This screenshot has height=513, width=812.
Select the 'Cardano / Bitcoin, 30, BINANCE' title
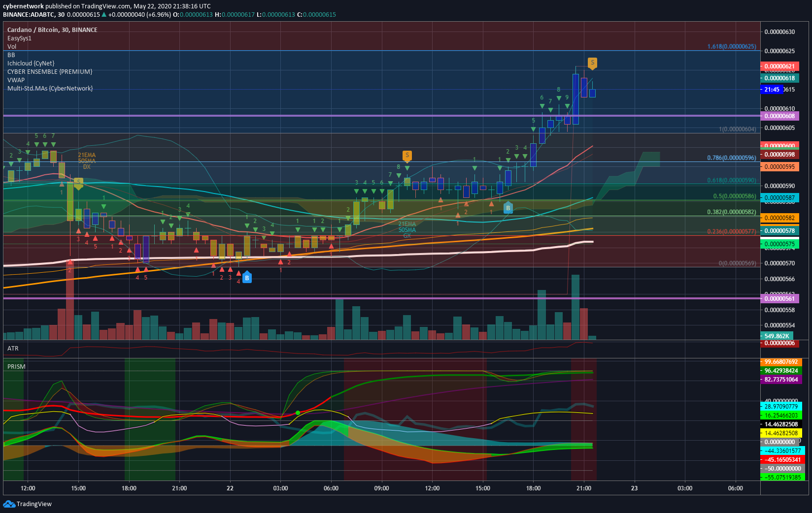click(x=52, y=30)
